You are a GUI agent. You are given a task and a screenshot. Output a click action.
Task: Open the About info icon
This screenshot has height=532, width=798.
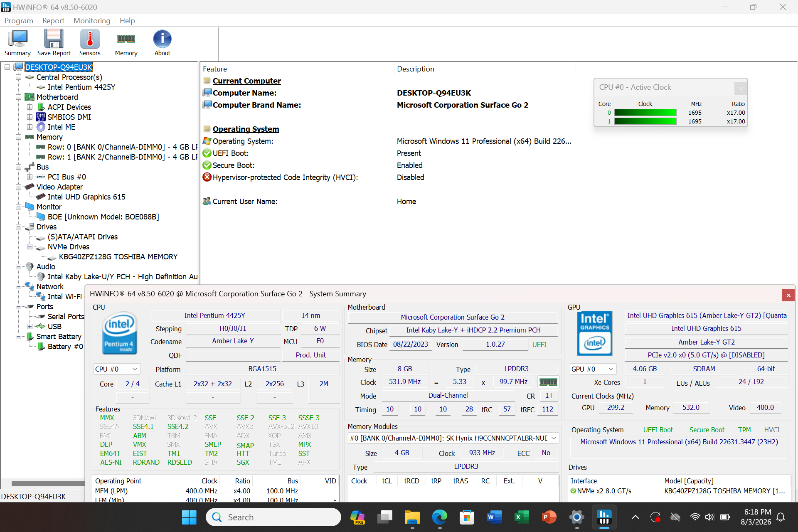point(162,43)
